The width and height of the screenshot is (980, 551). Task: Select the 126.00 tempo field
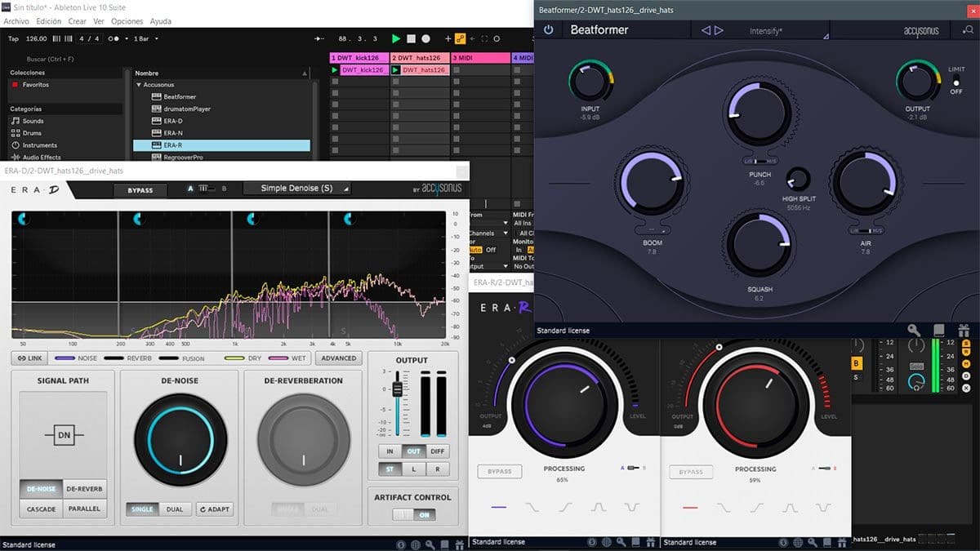tap(37, 38)
